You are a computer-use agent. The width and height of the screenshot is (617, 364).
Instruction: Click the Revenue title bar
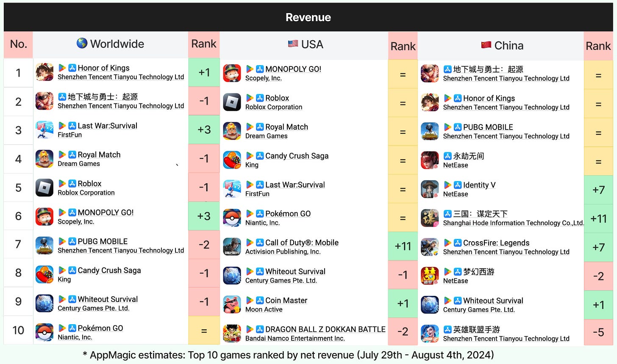308,17
